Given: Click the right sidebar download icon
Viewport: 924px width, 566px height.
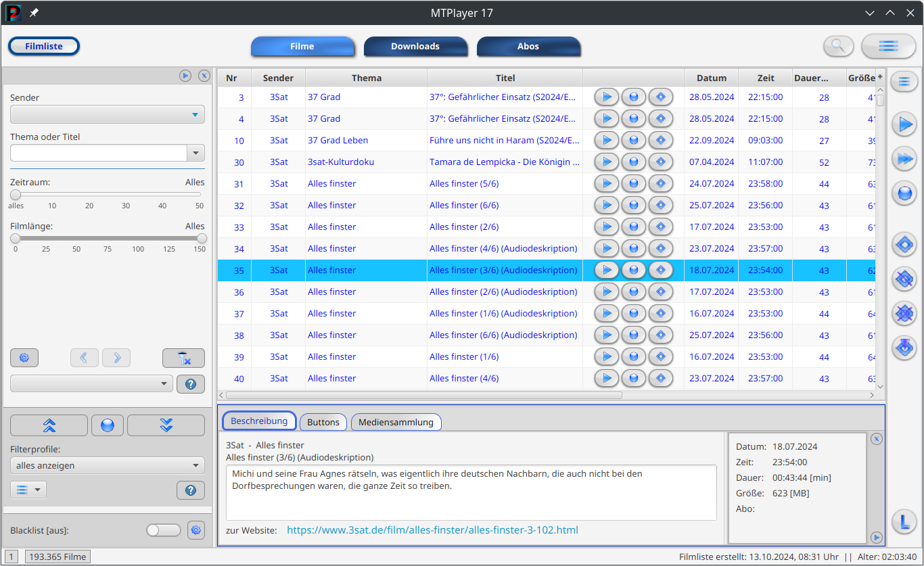Looking at the screenshot, I should pos(904,193).
